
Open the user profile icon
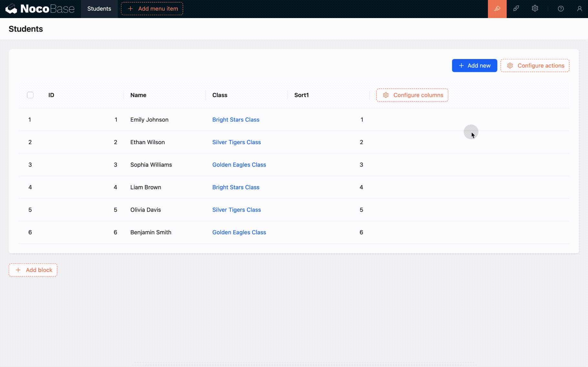coord(579,9)
